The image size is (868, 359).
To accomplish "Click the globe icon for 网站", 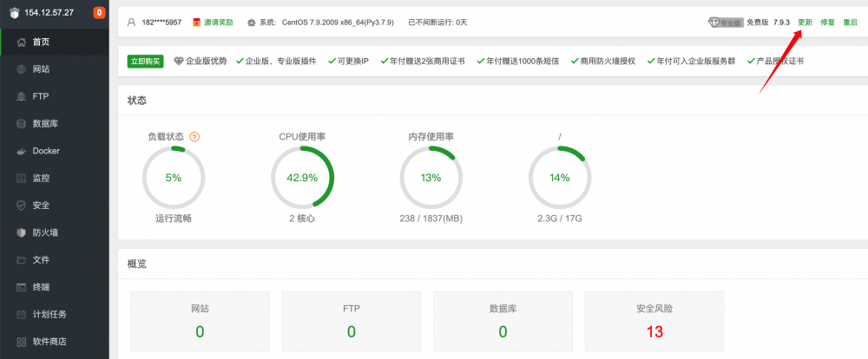I will [x=22, y=69].
